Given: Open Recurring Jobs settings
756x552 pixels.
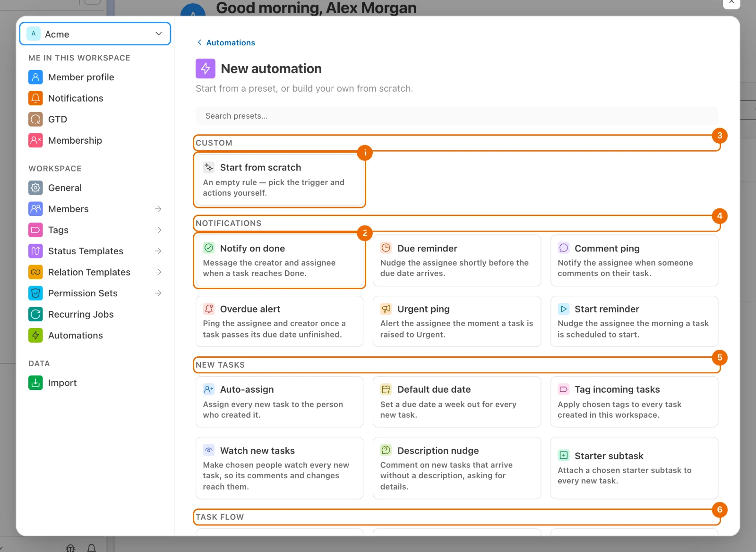Looking at the screenshot, I should pyautogui.click(x=95, y=314).
